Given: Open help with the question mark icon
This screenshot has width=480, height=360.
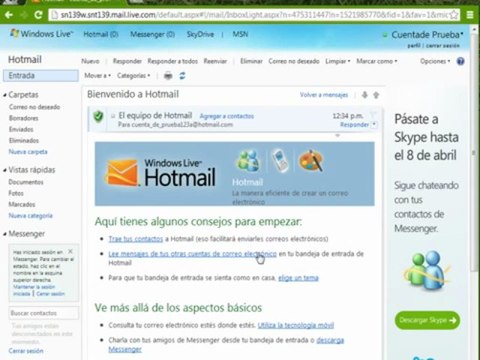Looking at the screenshot, I should [460, 61].
